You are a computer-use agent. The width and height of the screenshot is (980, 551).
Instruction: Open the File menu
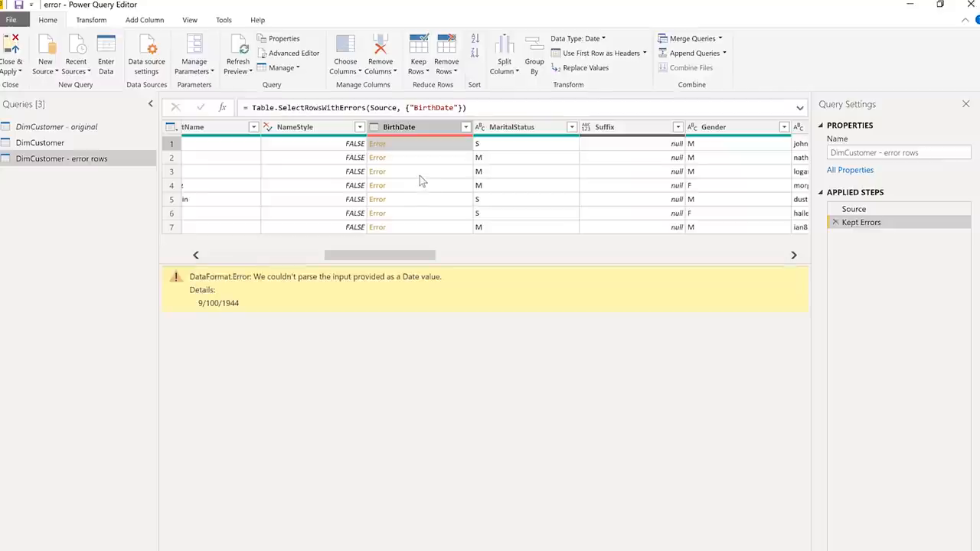click(11, 20)
